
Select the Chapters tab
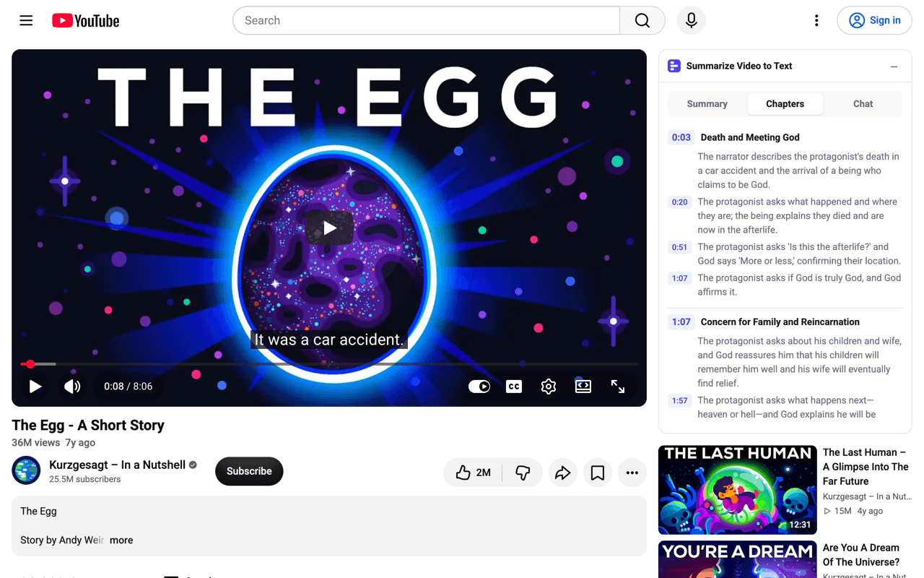[x=785, y=104]
